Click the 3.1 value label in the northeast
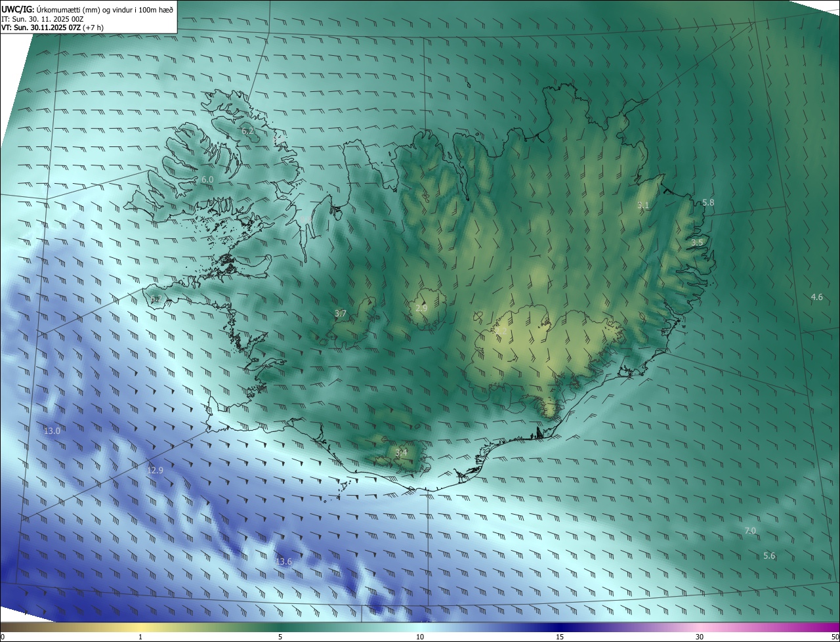Viewport: 840px width, 642px height. coord(643,205)
